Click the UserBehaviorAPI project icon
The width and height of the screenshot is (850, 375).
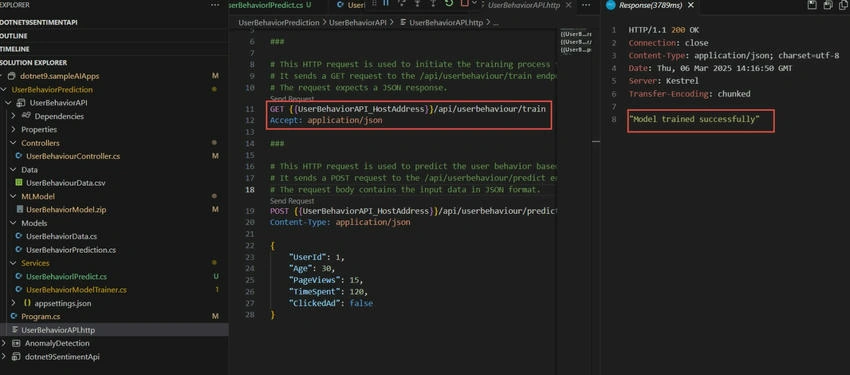point(21,103)
